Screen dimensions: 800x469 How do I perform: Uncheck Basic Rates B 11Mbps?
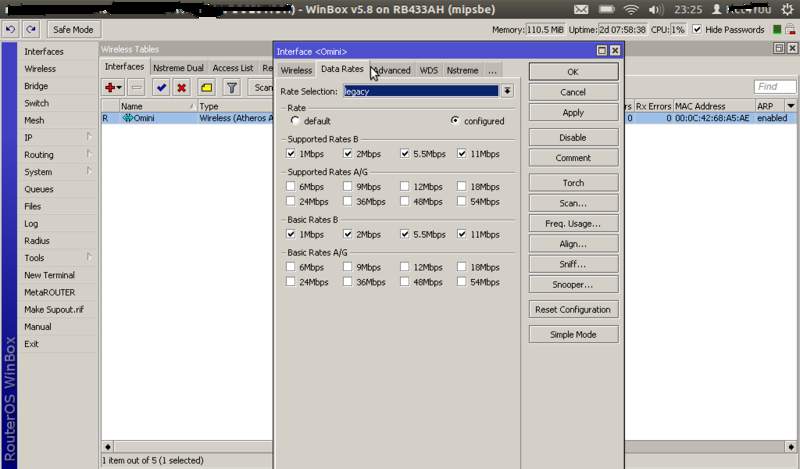coord(462,234)
